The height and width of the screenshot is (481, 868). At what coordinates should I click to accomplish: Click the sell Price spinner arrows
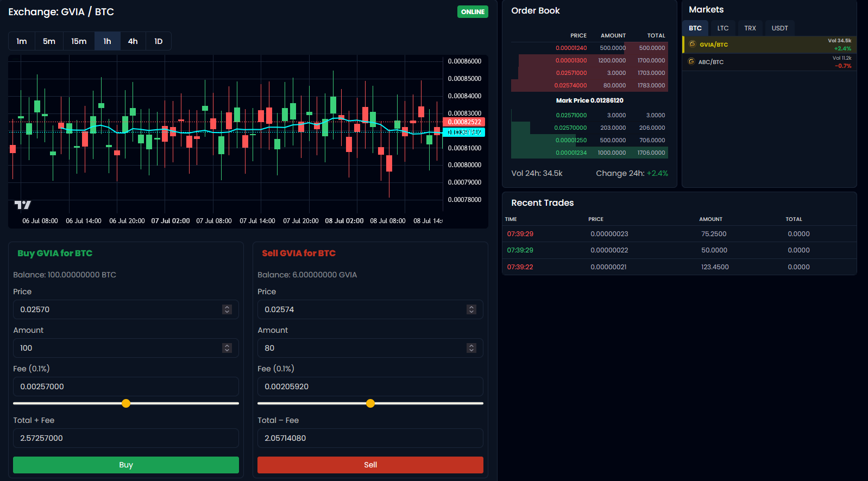click(x=471, y=309)
